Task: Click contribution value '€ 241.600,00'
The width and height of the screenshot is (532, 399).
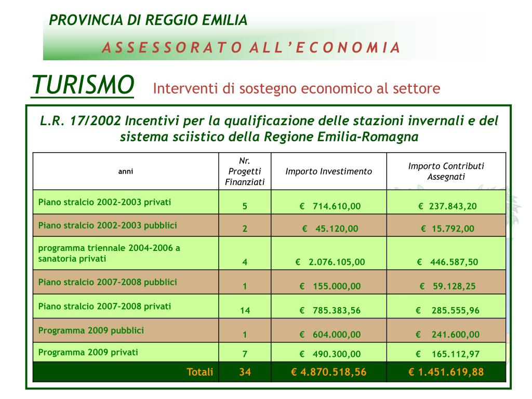Action: 447,334
